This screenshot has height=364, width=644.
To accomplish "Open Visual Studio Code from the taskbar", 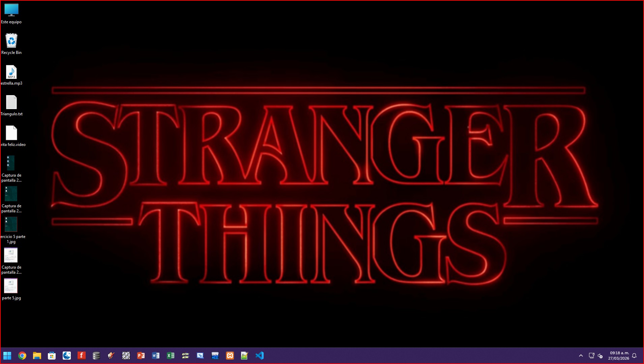I will tap(260, 356).
